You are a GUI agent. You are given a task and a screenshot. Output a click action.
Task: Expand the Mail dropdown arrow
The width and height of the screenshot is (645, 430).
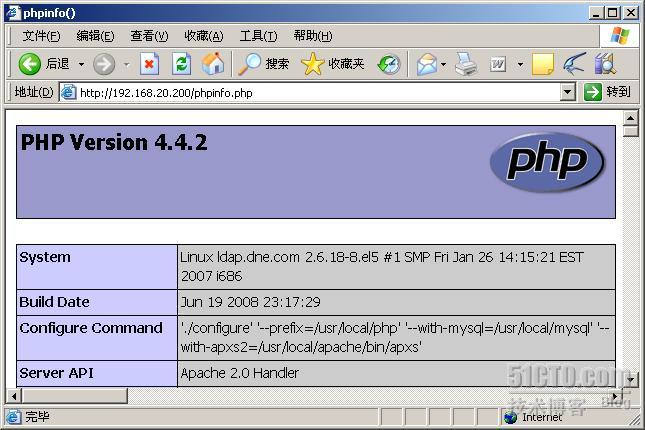pos(443,64)
